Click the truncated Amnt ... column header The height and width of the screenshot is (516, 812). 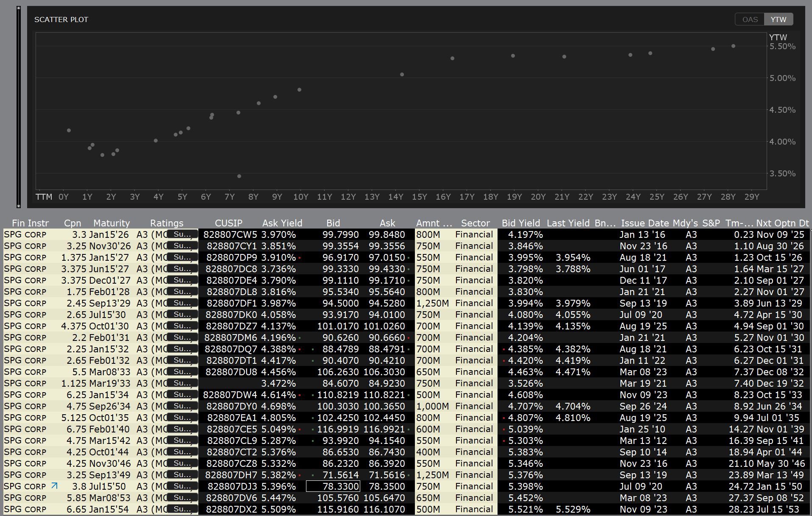click(x=434, y=223)
